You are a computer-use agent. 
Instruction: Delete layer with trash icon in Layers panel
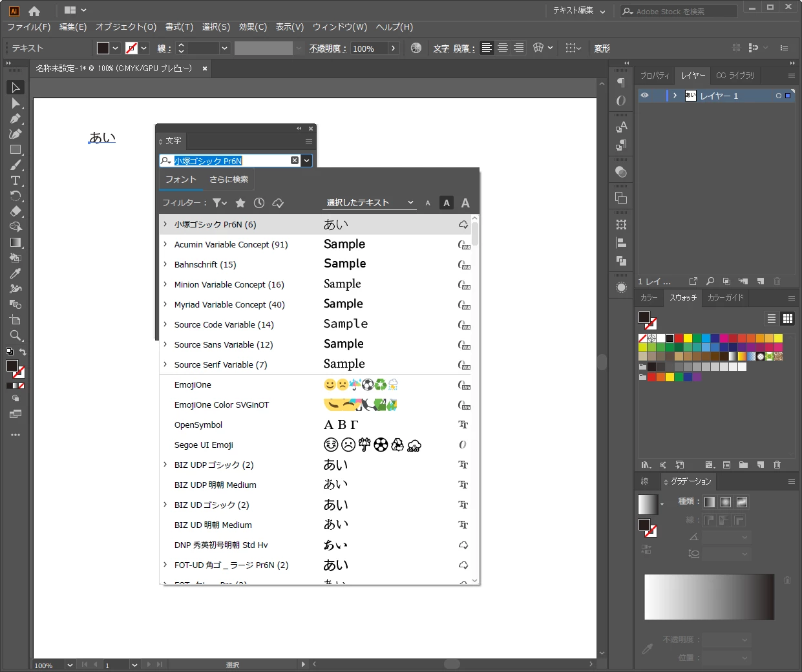777,281
